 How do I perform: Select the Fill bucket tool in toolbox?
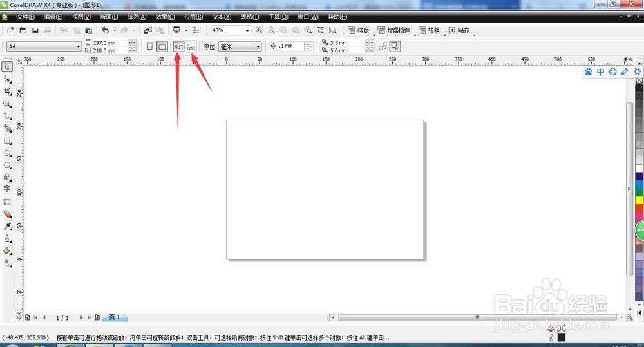point(7,251)
